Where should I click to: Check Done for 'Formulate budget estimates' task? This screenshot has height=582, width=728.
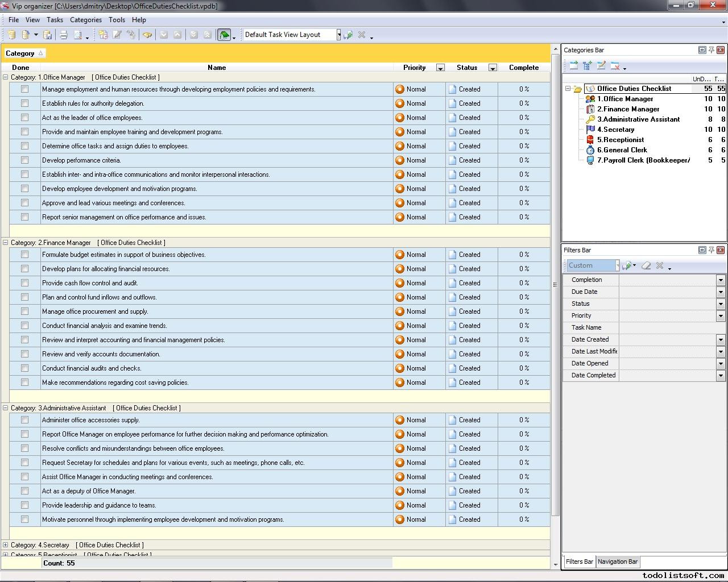[x=24, y=255]
